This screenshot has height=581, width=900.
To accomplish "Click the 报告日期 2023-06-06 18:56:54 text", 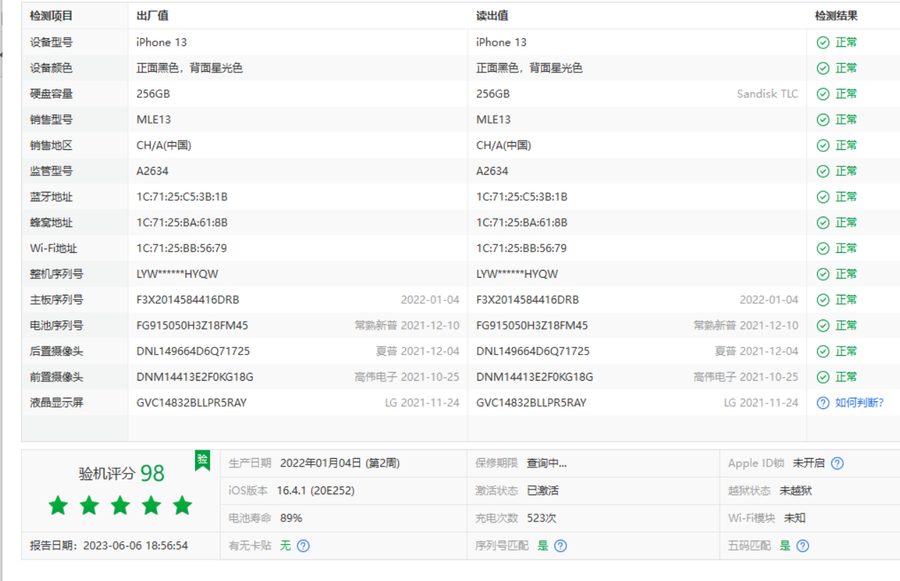I will point(109,545).
